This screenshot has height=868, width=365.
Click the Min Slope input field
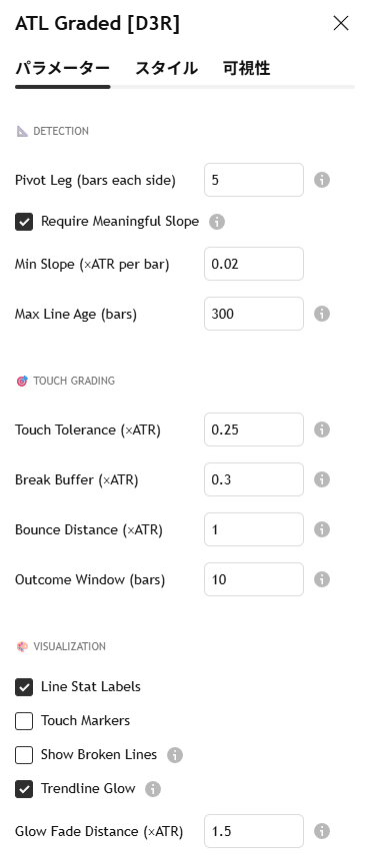[x=254, y=264]
